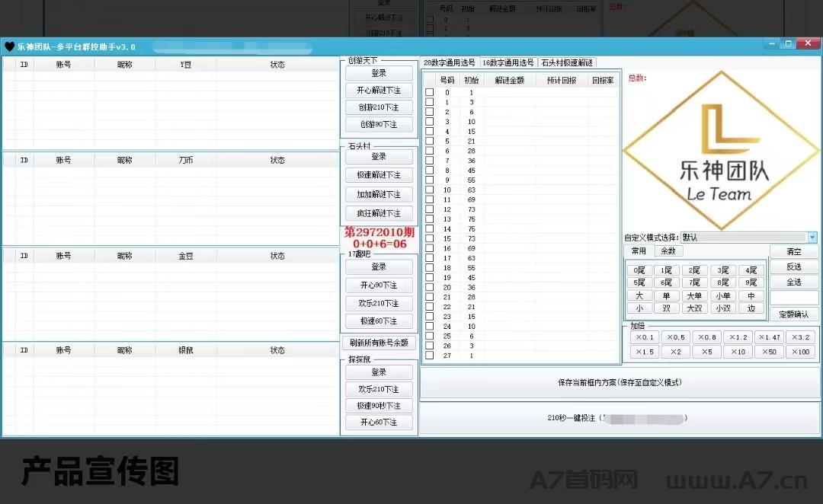This screenshot has width=823, height=504.
Task: Select the 小双 button
Action: pyautogui.click(x=723, y=308)
